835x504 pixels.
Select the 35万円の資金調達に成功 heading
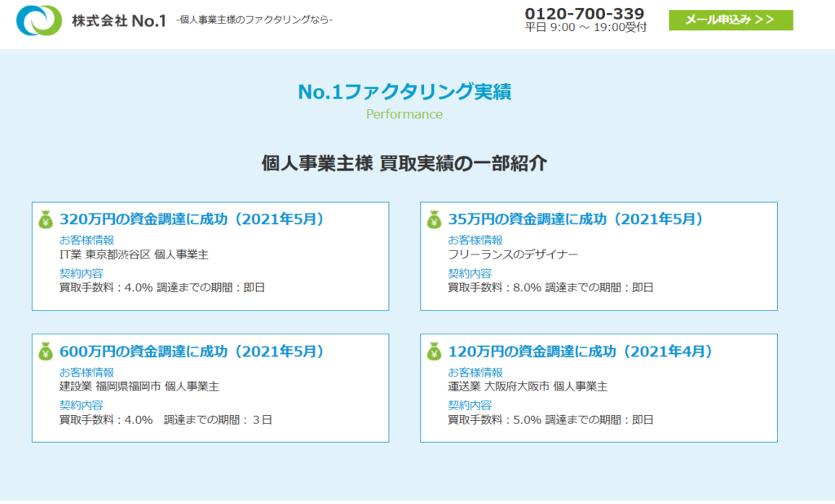tap(575, 219)
